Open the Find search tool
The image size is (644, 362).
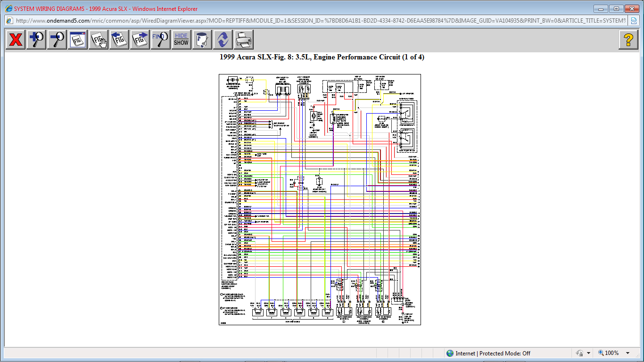click(x=160, y=40)
